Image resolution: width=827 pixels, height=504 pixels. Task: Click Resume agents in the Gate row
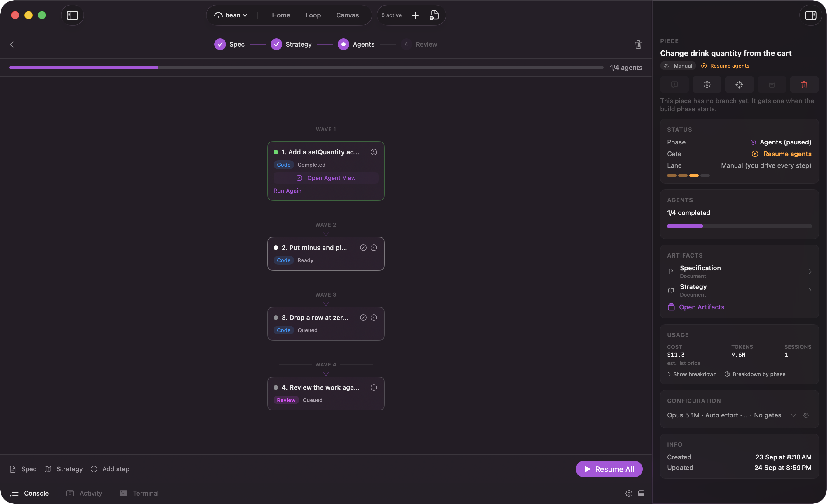tap(781, 154)
